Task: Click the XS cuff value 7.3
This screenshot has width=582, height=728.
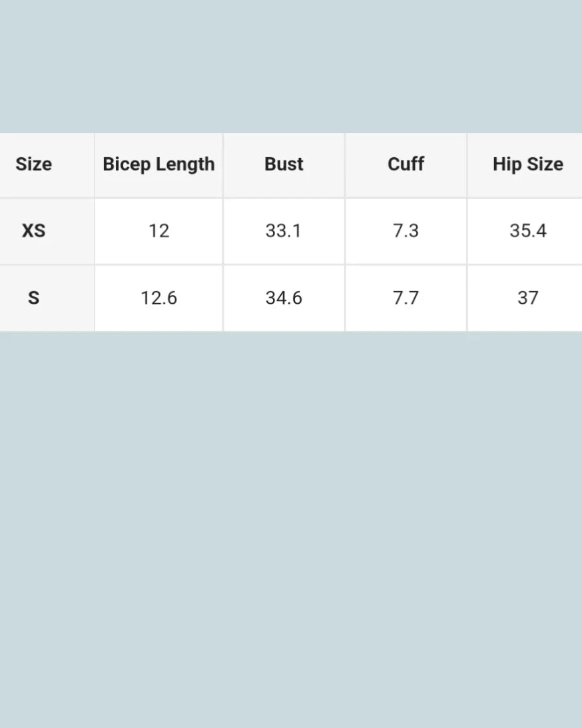Action: point(406,231)
